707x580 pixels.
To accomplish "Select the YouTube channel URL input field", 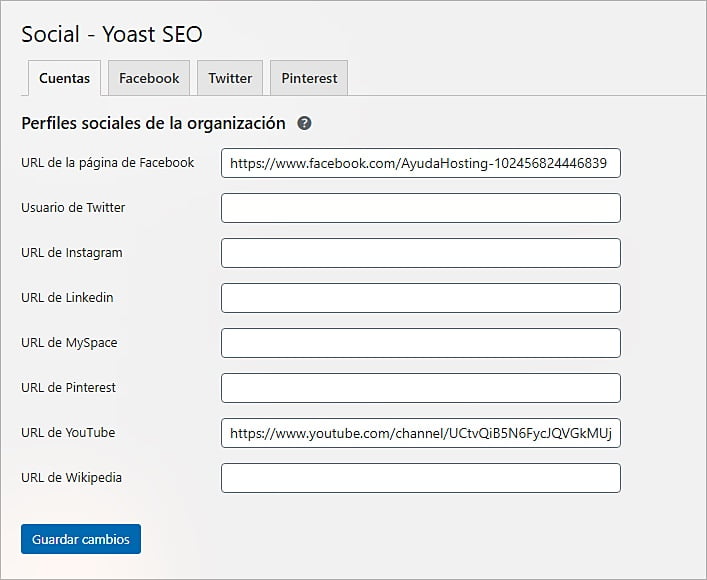I will (420, 433).
